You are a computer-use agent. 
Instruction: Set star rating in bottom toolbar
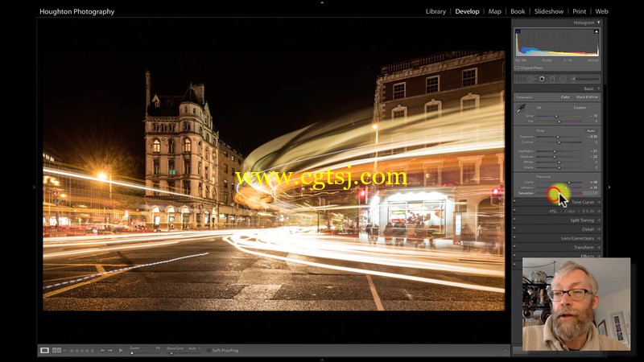(x=82, y=351)
